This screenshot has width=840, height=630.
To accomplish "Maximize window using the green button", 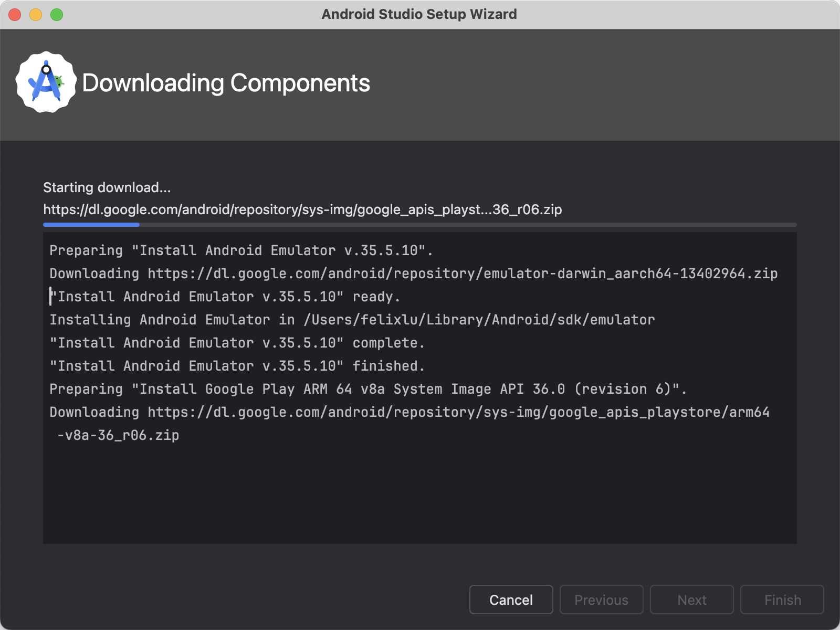I will (57, 15).
